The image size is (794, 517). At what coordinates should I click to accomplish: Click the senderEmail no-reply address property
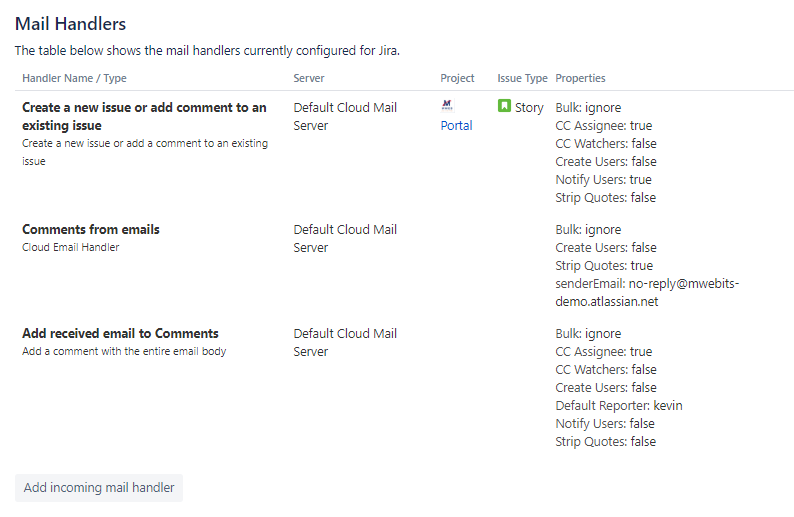click(x=652, y=292)
